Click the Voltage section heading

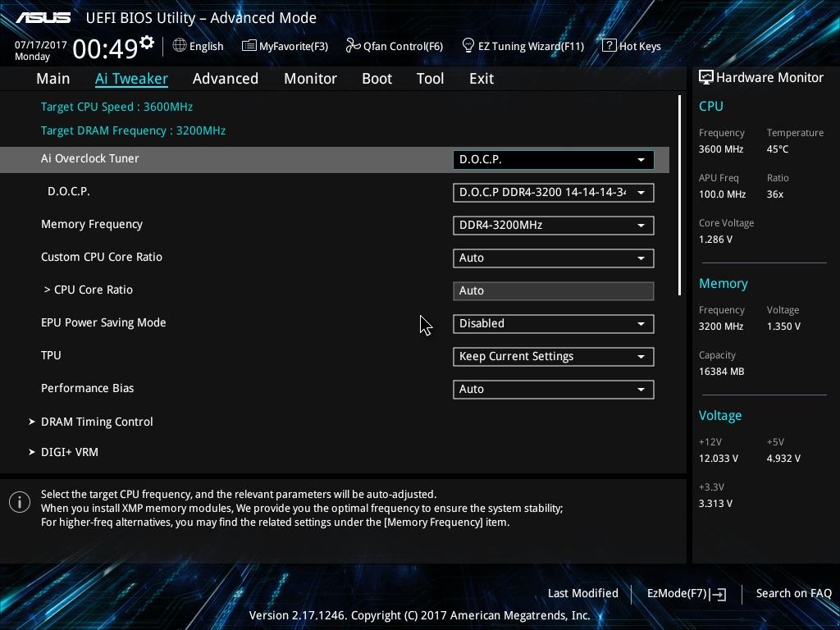720,416
